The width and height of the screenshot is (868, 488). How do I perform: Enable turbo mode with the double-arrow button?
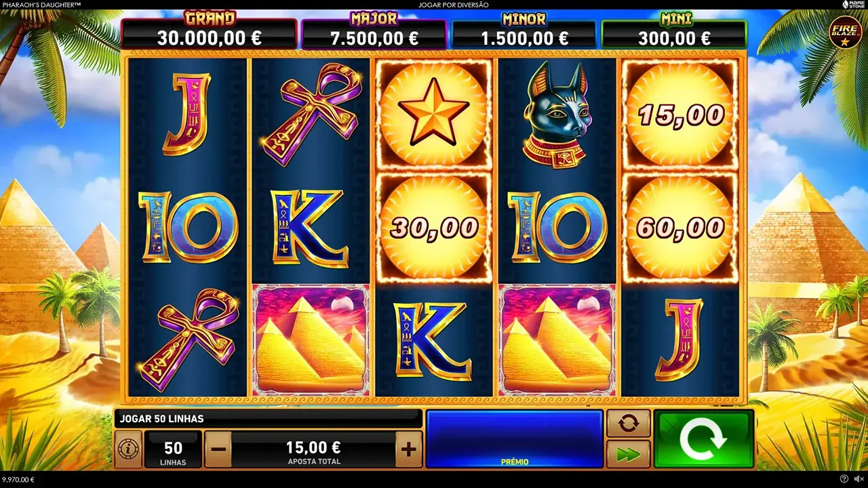pos(629,453)
